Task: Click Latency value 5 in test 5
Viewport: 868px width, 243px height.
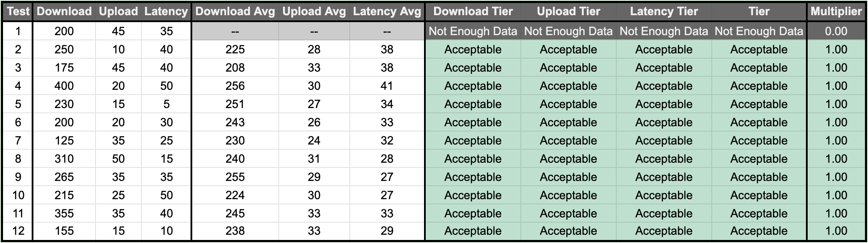Action: coord(166,104)
